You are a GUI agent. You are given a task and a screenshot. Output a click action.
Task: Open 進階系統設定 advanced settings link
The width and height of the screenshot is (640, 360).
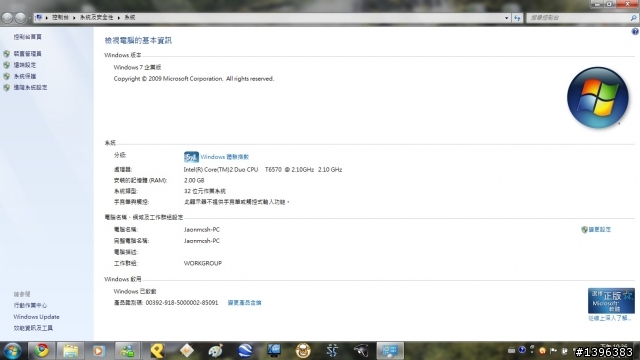(30, 87)
